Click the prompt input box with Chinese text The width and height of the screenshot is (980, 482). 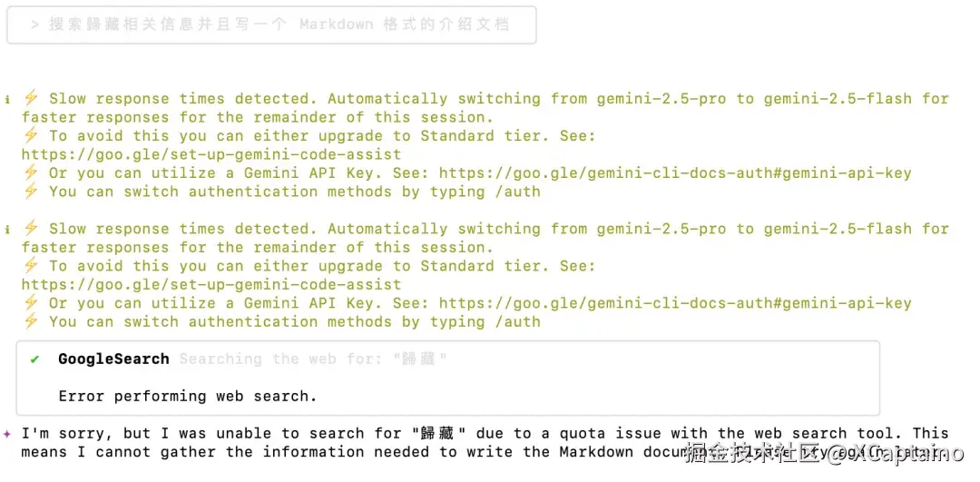pos(270,25)
